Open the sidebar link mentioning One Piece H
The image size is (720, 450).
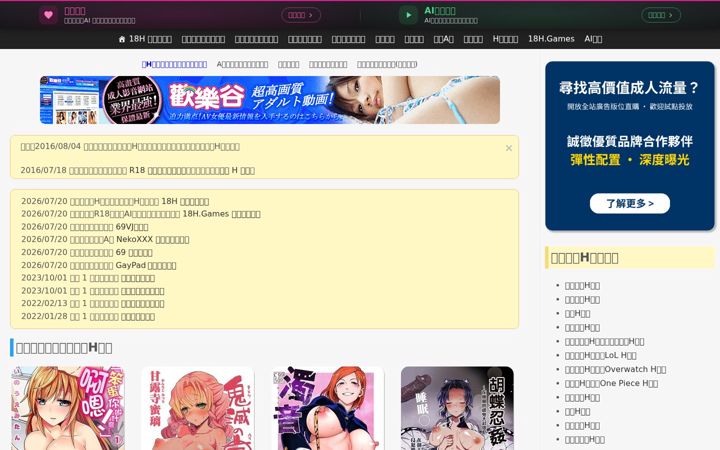[611, 383]
